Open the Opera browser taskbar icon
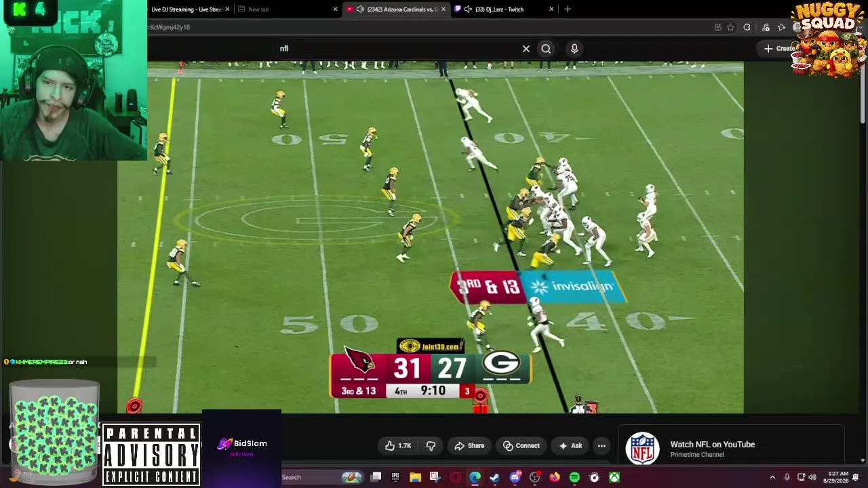Viewport: 868px width, 488px height. point(455,477)
